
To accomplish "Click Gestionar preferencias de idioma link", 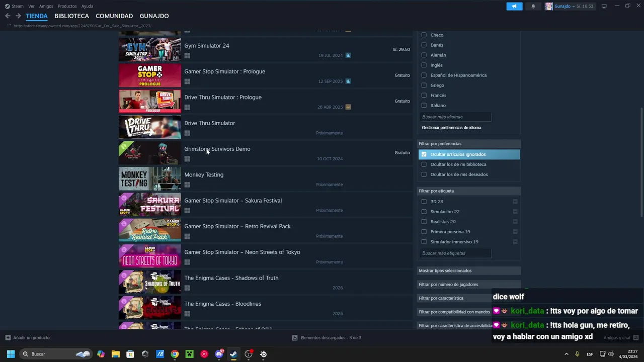I will click(x=451, y=128).
